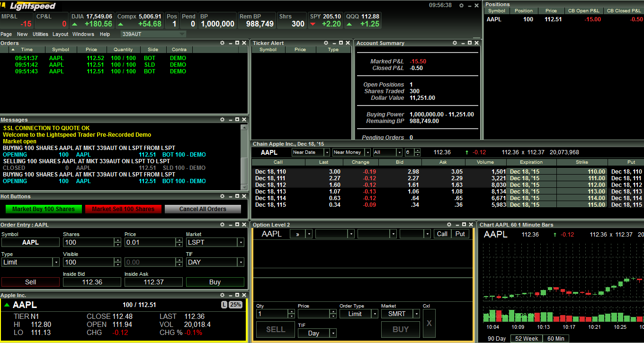
Task: Open the 339AUT account dropdown
Action: pos(153,34)
